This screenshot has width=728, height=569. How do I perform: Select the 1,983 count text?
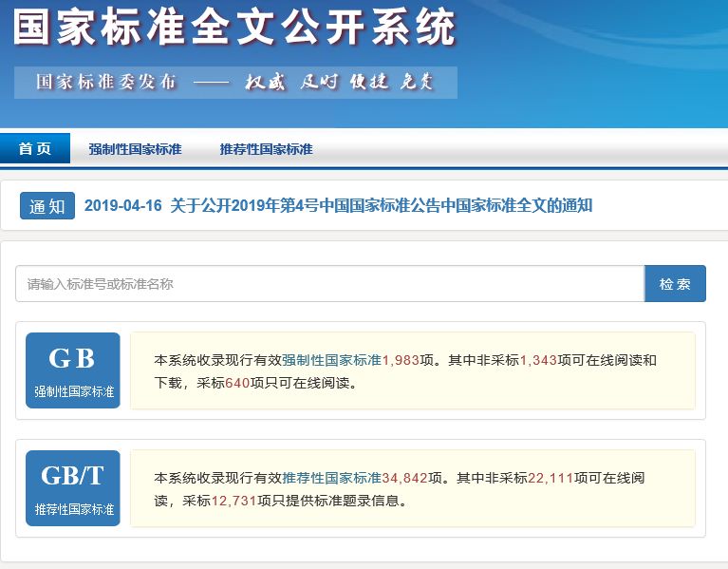401,360
